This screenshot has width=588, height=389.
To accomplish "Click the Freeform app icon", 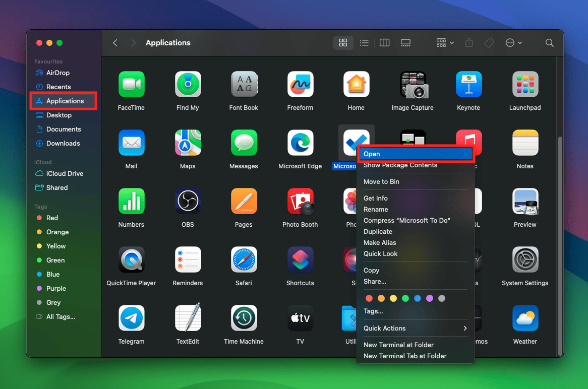I will [300, 84].
